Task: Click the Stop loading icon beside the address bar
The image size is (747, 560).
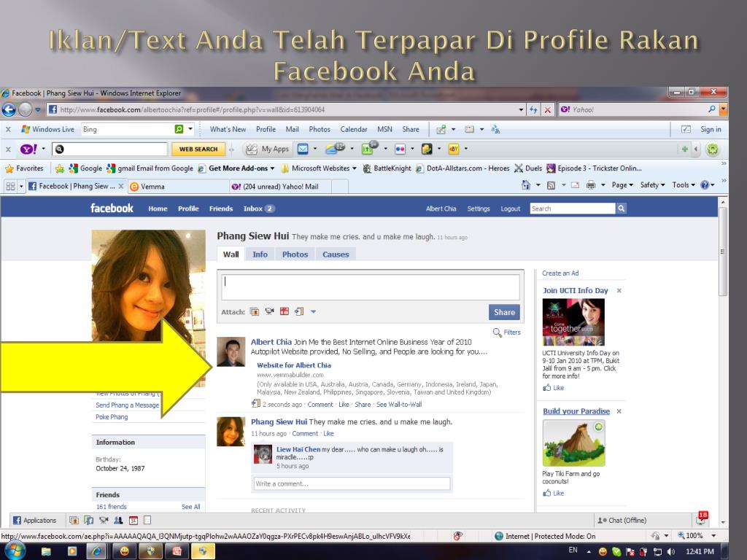Action: pyautogui.click(x=548, y=109)
